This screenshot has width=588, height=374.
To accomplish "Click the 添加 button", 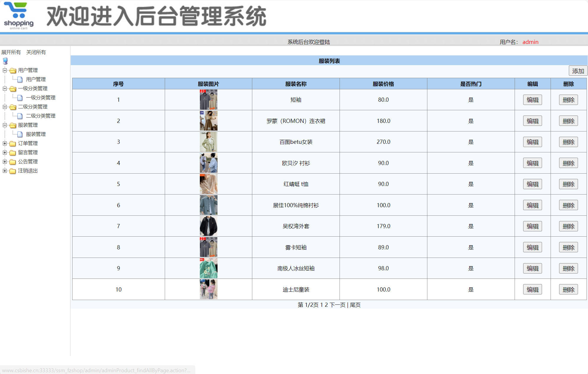I will 578,71.
